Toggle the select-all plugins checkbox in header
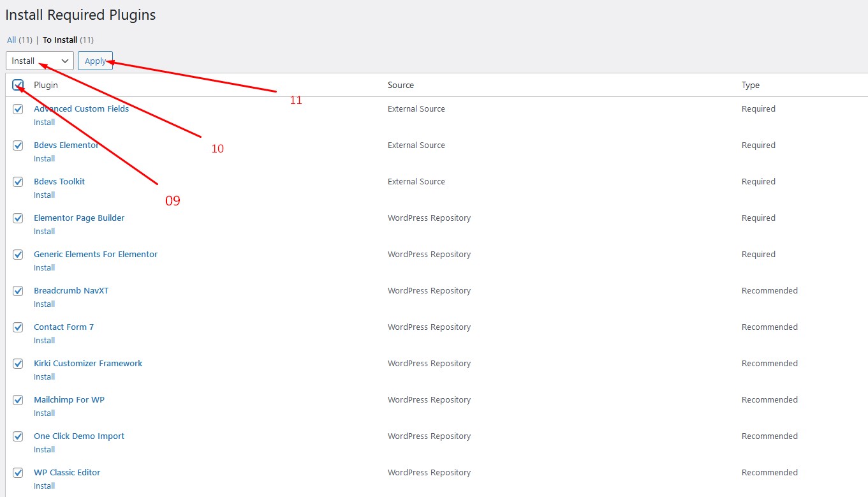The height and width of the screenshot is (497, 868). tap(18, 85)
